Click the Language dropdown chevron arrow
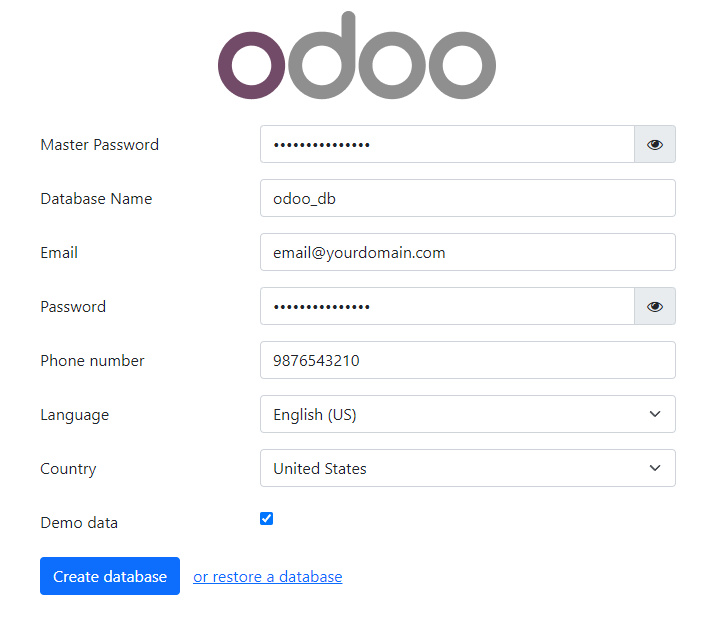Screen dimensions: 707x621 pyautogui.click(x=655, y=414)
